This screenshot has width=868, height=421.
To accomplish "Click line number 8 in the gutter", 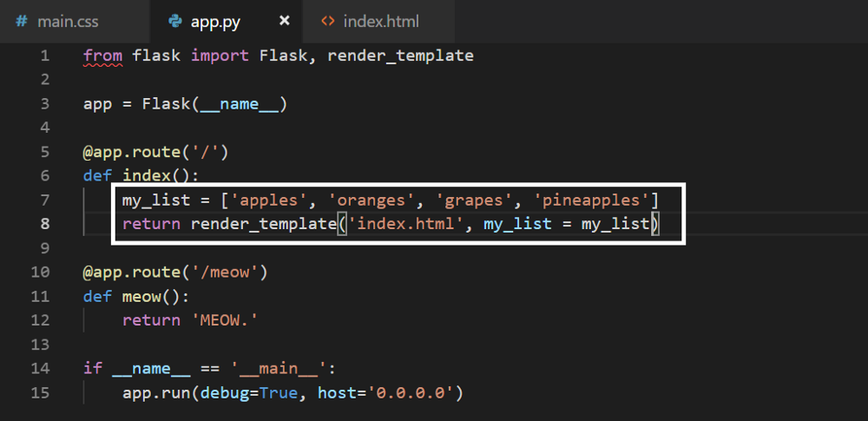I will 44,224.
